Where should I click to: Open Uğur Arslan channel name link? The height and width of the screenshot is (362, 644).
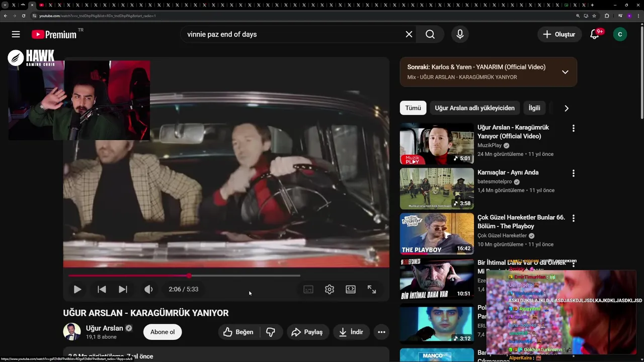click(105, 328)
